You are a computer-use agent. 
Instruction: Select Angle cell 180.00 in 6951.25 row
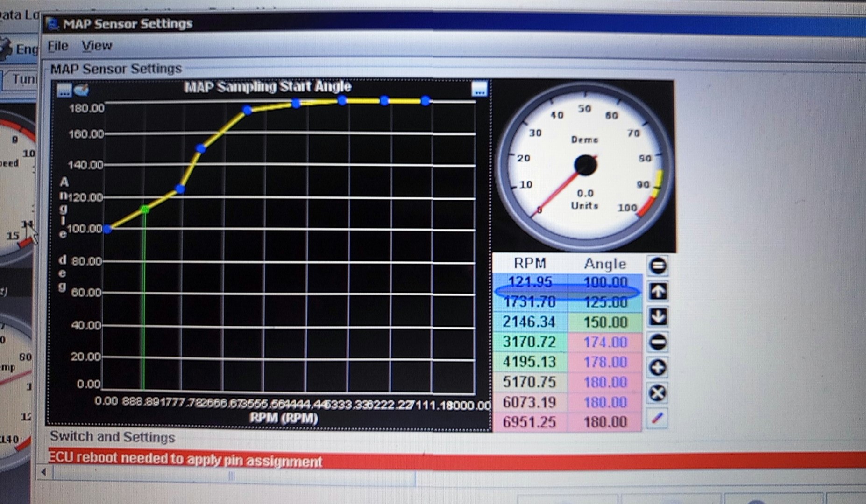click(605, 422)
